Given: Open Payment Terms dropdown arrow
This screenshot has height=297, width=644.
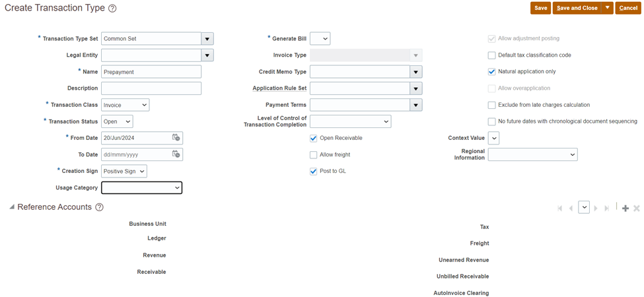Looking at the screenshot, I should [416, 105].
